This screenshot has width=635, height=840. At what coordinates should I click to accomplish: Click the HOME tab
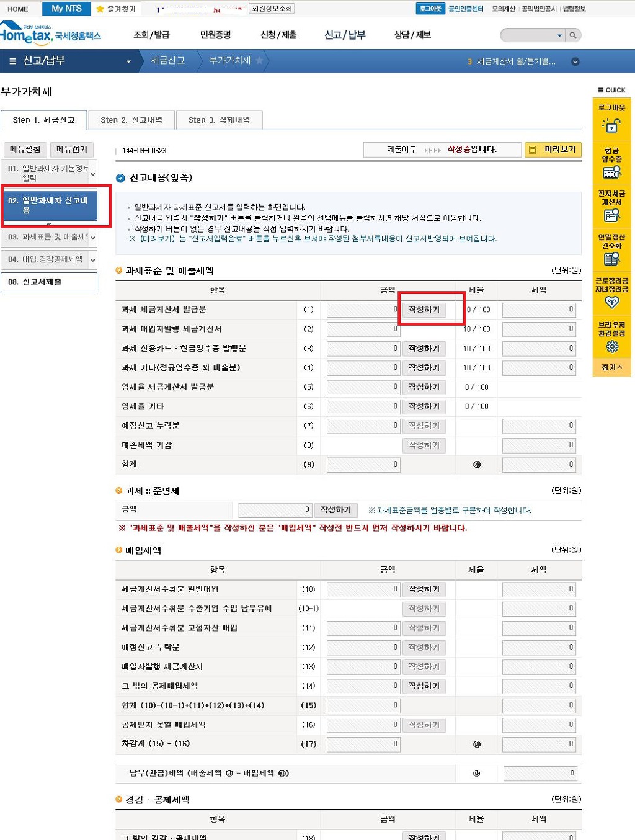(x=18, y=9)
